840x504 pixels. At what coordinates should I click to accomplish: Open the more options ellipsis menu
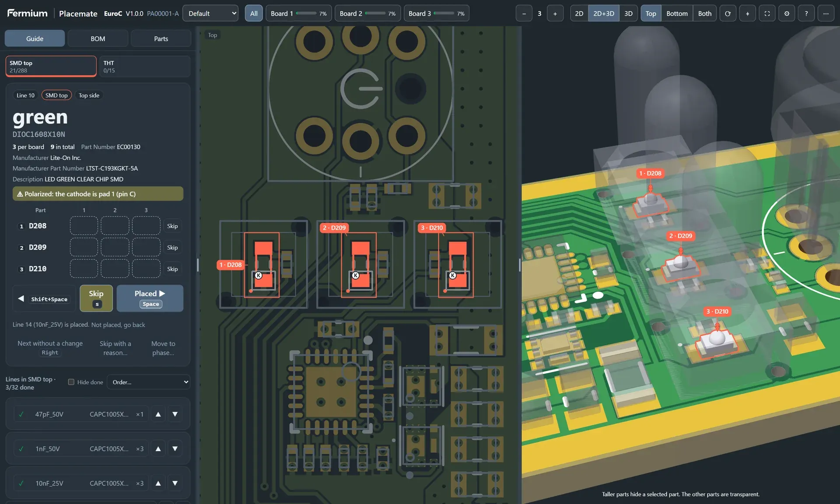[x=826, y=14]
